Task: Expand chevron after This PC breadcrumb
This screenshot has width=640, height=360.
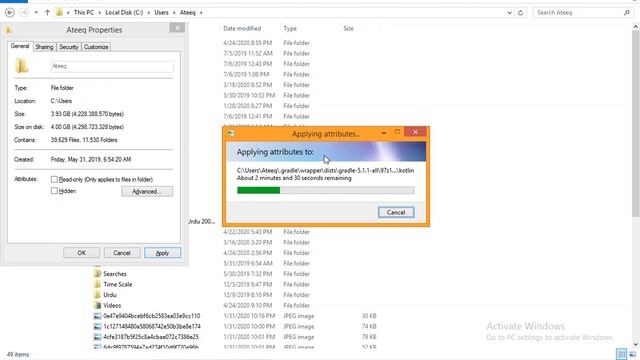Action: pyautogui.click(x=100, y=13)
